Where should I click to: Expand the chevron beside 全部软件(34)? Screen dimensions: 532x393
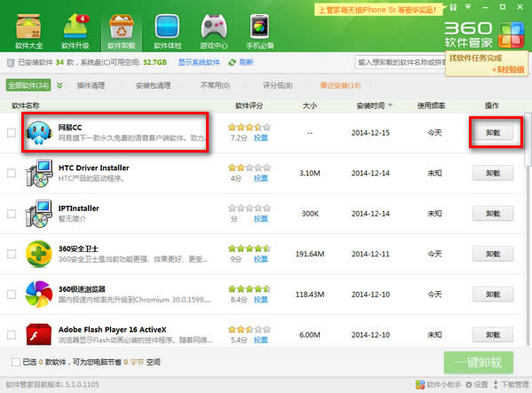tap(60, 85)
